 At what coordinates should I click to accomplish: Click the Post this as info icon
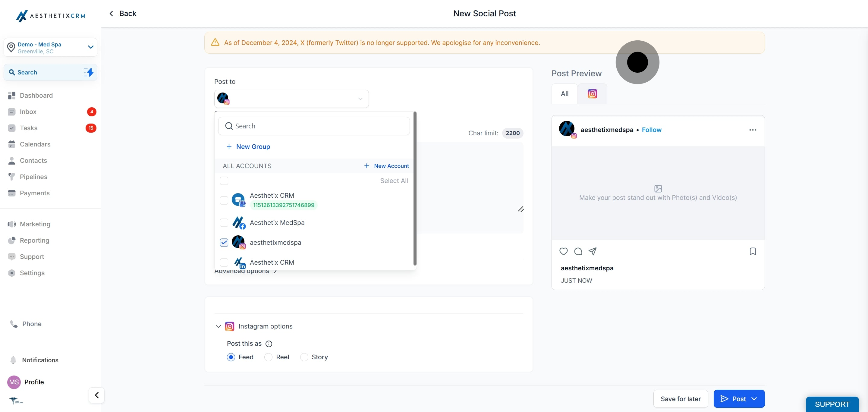click(x=269, y=344)
